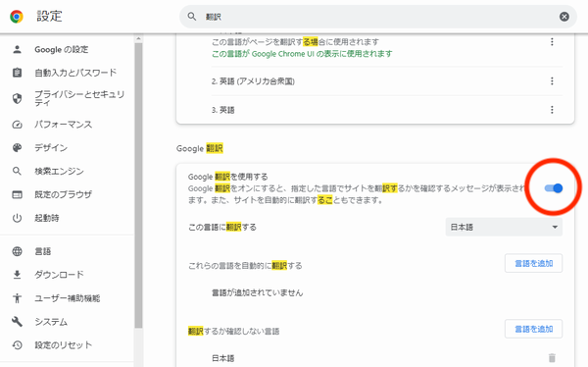
Task: Click the browser window icon for 既定のブラウザ
Action: [17, 194]
